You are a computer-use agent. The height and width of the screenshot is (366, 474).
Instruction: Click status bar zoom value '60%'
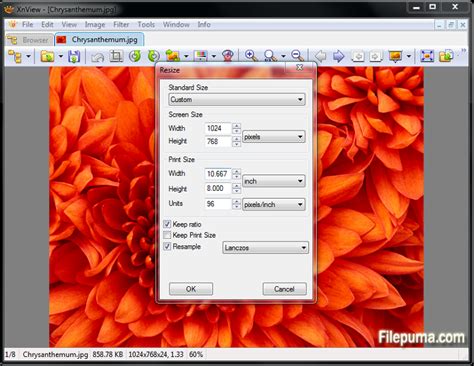pos(196,354)
